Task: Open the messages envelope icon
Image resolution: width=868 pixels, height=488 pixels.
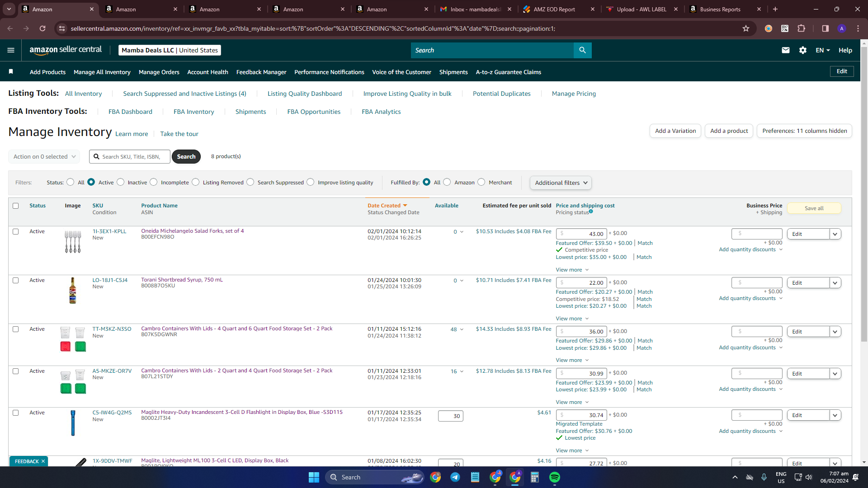Action: click(x=786, y=50)
